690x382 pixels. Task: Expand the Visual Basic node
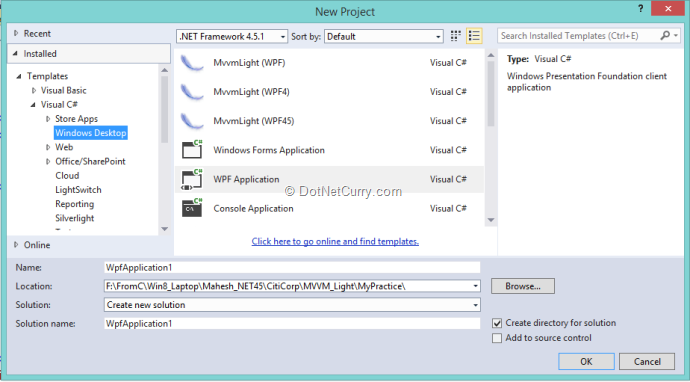tap(34, 91)
